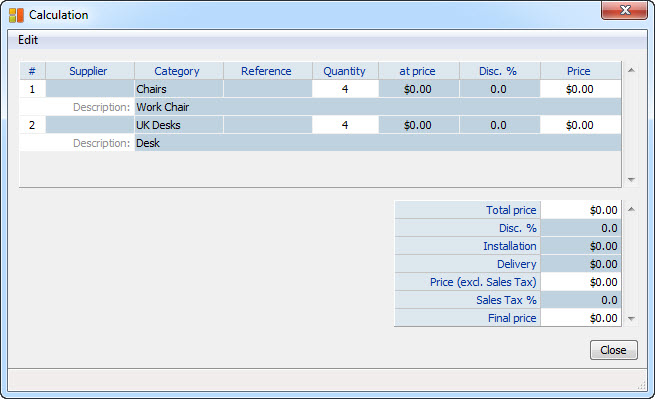
Task: Click the Sales Tax % label
Action: 506,300
